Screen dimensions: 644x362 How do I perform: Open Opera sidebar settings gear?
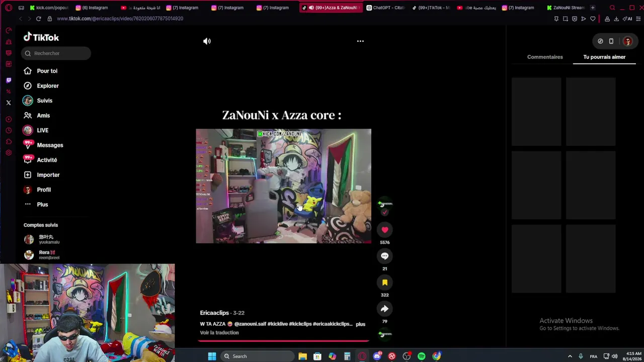(9, 153)
